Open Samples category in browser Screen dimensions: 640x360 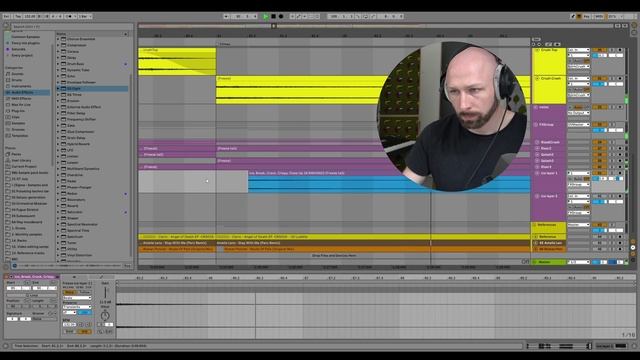pos(18,123)
